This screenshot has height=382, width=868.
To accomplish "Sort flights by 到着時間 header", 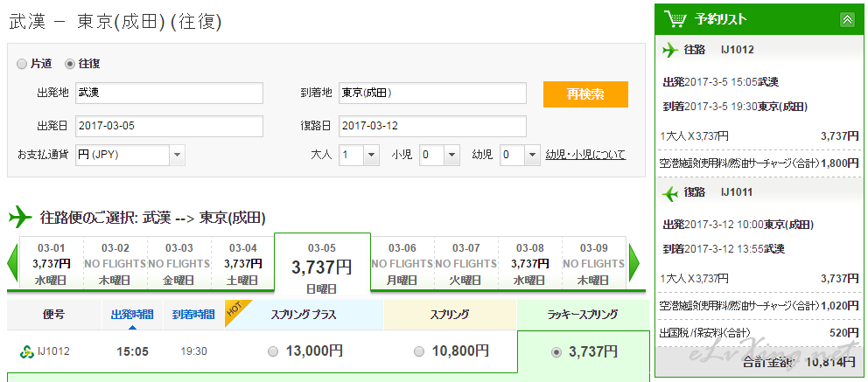I will tap(192, 315).
